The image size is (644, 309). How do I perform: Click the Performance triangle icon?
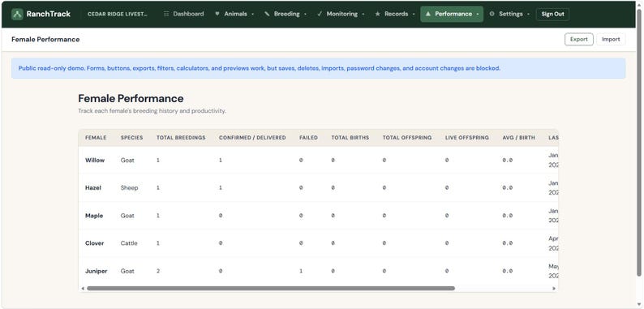428,14
